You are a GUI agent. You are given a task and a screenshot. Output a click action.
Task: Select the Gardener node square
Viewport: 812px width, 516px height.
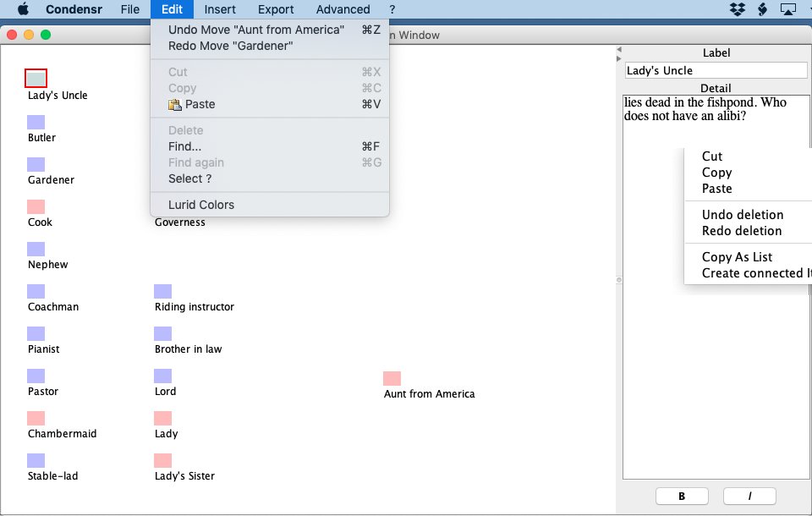[x=36, y=164]
